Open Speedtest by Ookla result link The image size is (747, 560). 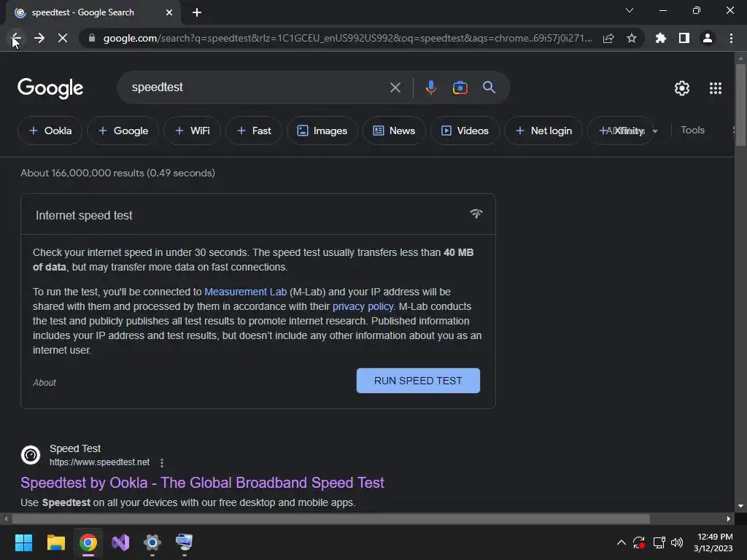tap(202, 483)
